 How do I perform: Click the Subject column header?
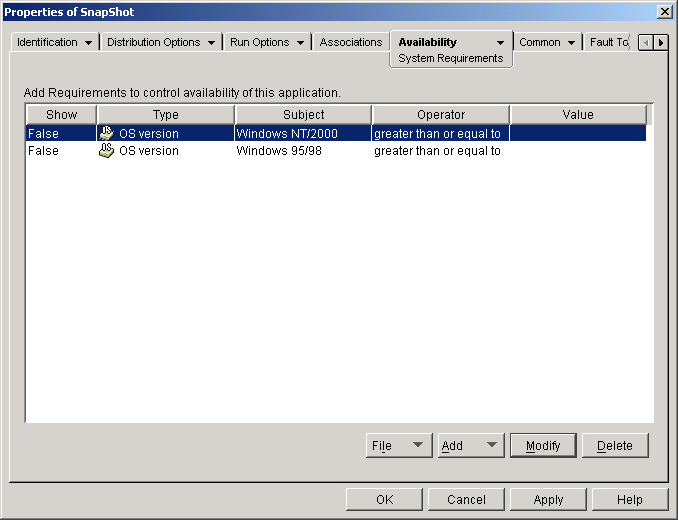[x=304, y=115]
